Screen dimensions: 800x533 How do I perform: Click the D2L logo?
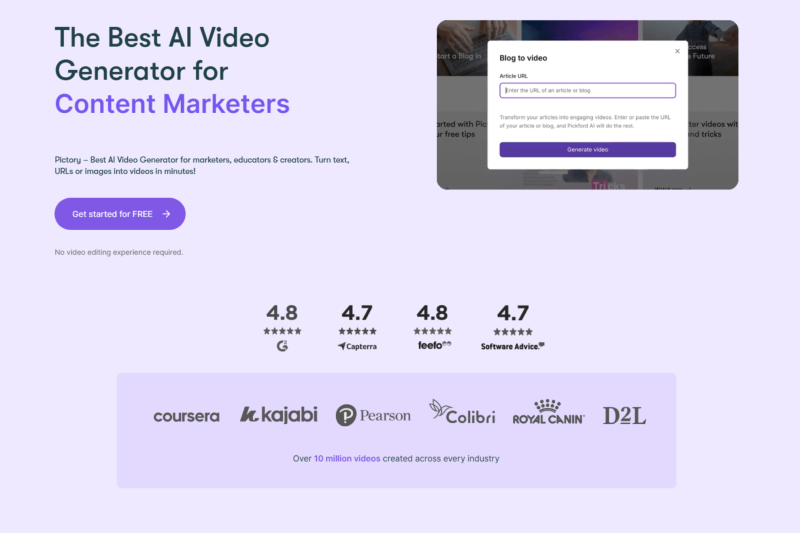[x=624, y=416]
